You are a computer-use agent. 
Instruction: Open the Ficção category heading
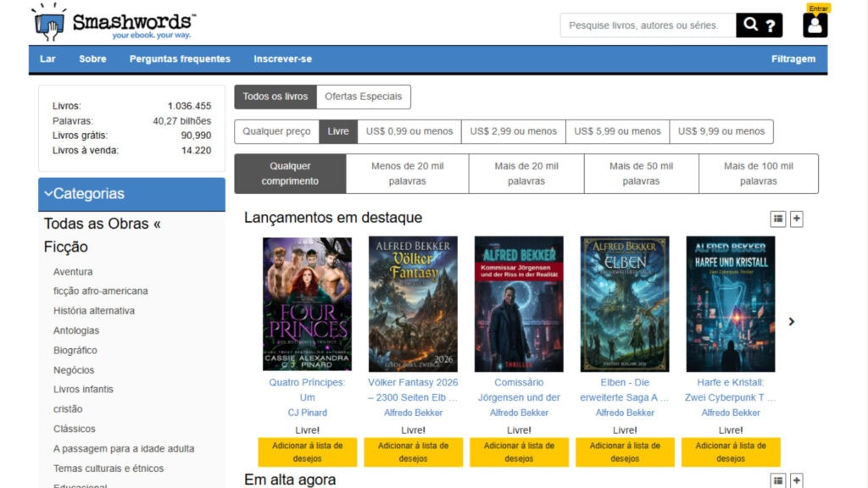coord(66,247)
